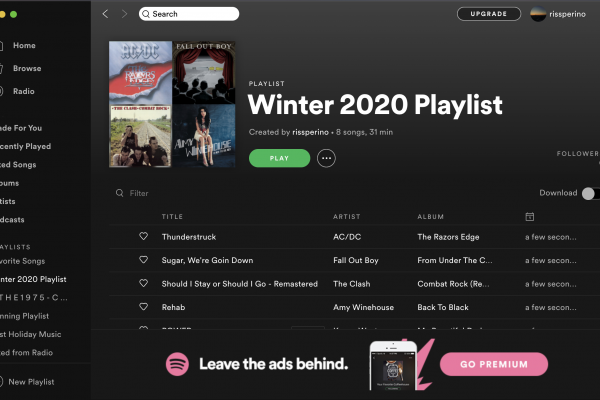The height and width of the screenshot is (400, 600).
Task: Open Browse in the sidebar
Action: (x=27, y=69)
